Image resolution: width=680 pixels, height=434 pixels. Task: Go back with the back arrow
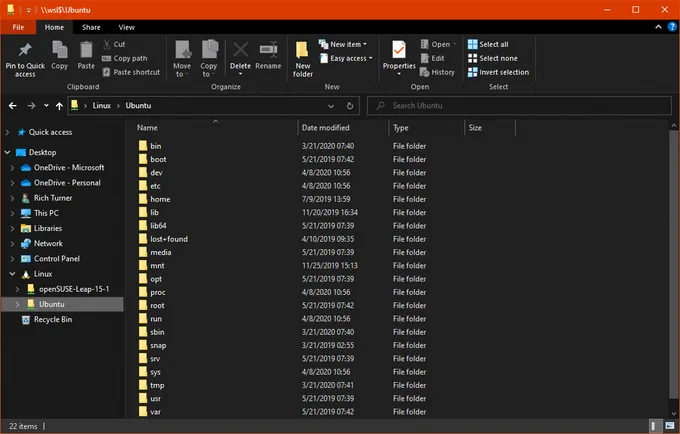click(13, 105)
